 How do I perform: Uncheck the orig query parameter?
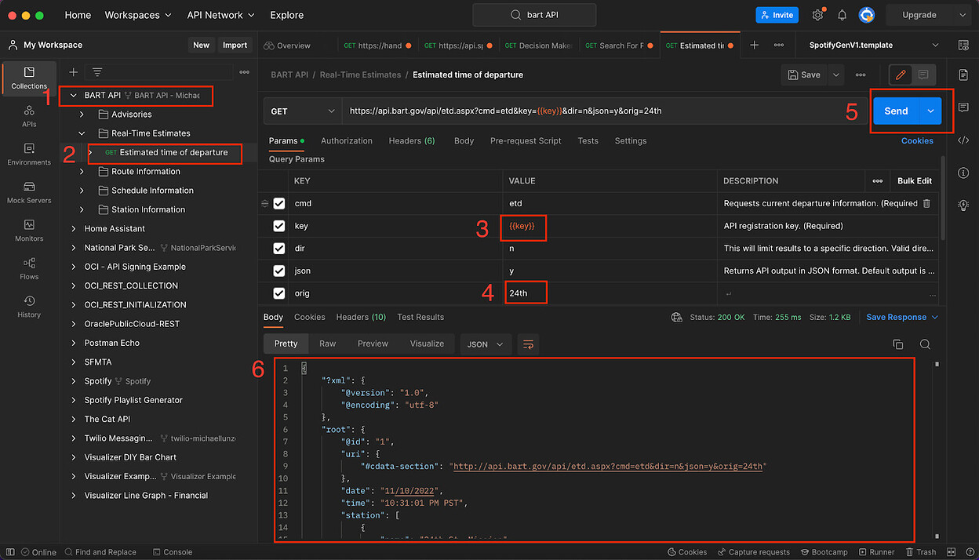click(x=278, y=292)
